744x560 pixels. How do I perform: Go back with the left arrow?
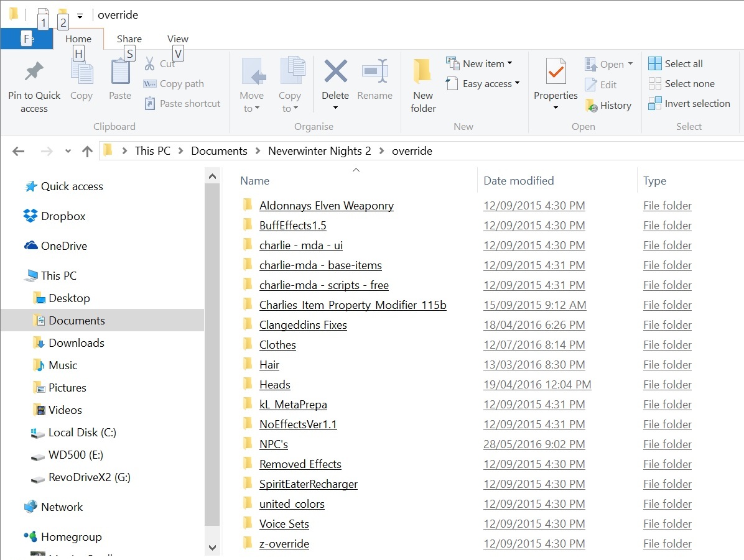pos(19,151)
